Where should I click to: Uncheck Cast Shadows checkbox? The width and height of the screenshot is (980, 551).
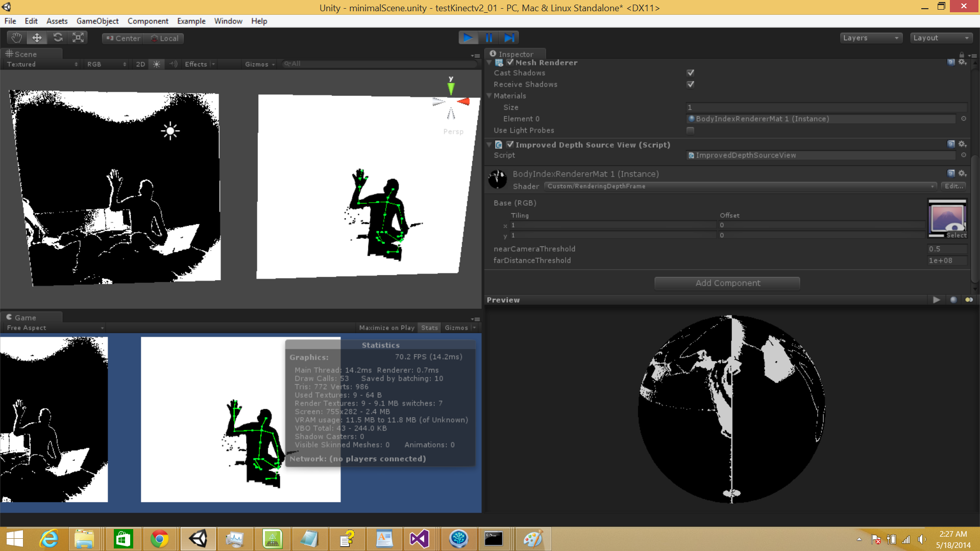690,73
